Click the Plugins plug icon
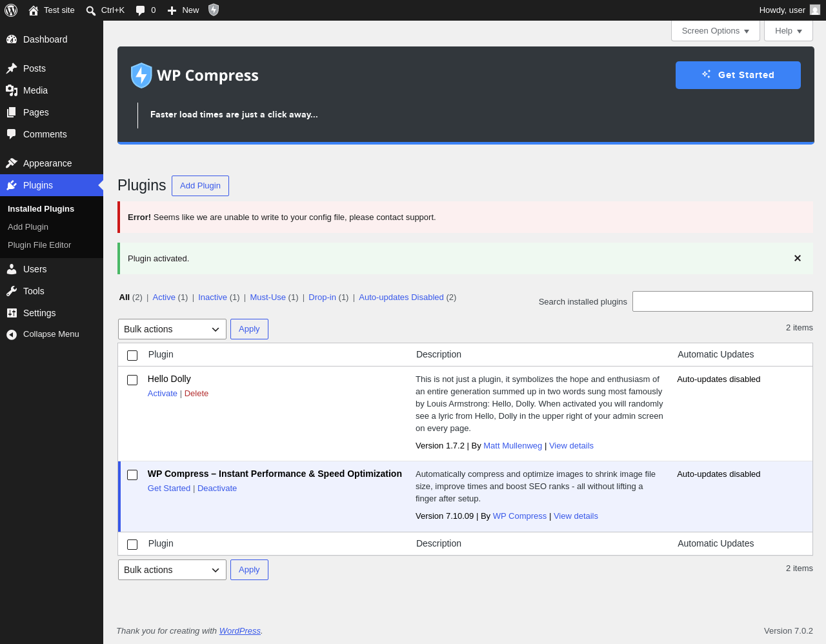The height and width of the screenshot is (644, 826). point(12,185)
